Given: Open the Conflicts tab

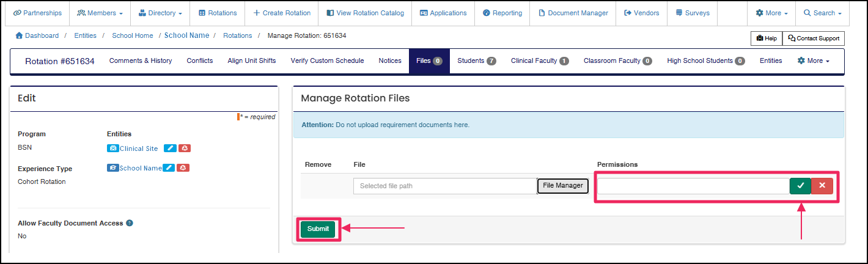Looking at the screenshot, I should (x=200, y=61).
